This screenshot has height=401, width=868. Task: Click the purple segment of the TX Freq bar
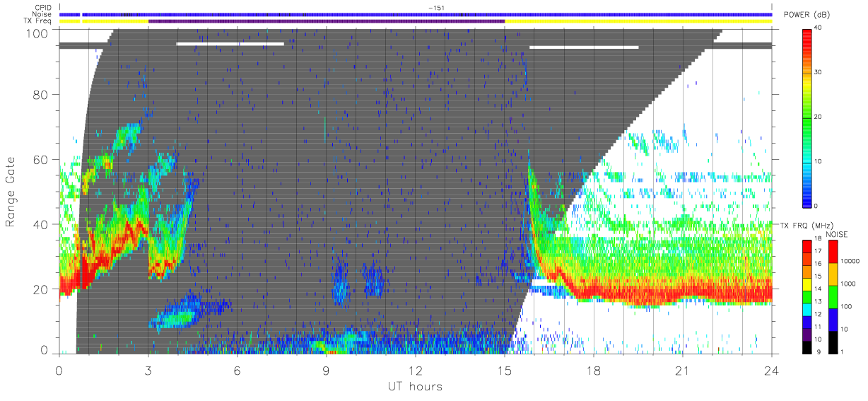pyautogui.click(x=327, y=21)
